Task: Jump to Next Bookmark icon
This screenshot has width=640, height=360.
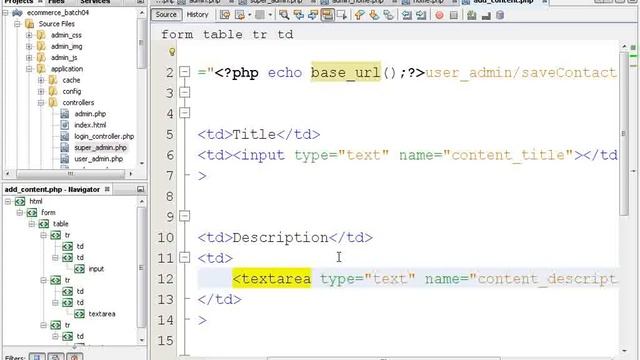Action: 374,15
